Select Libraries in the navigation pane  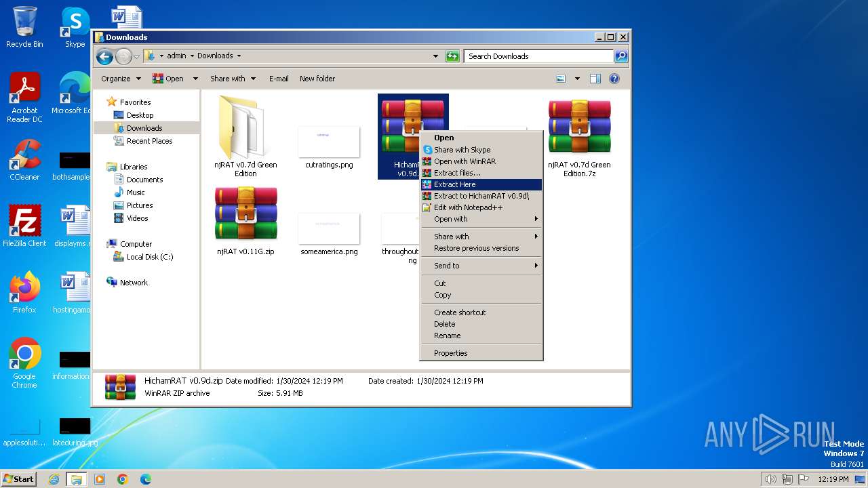coord(134,167)
